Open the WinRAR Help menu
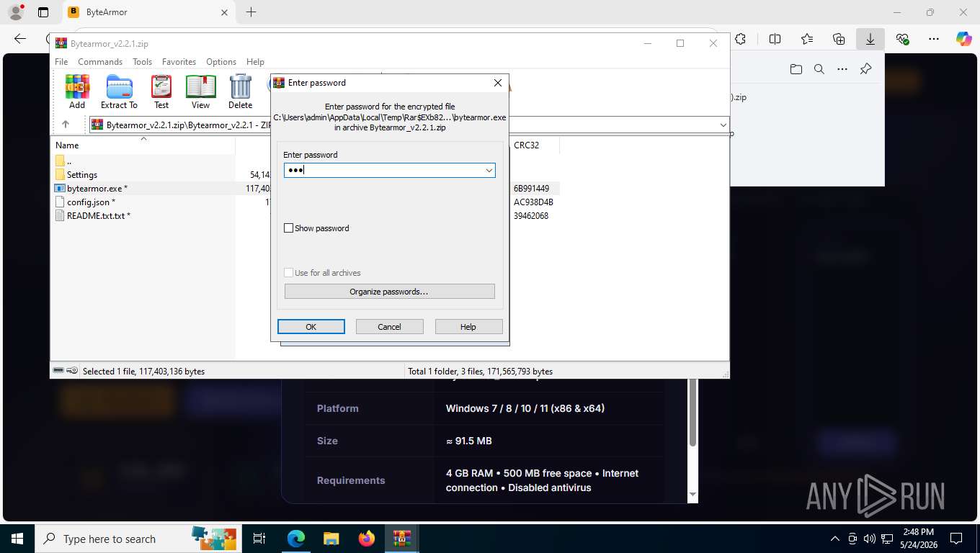 (255, 62)
